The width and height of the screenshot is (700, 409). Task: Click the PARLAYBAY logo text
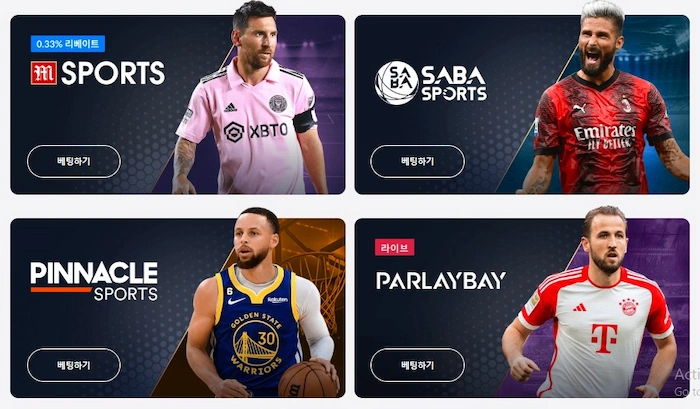[x=441, y=281]
